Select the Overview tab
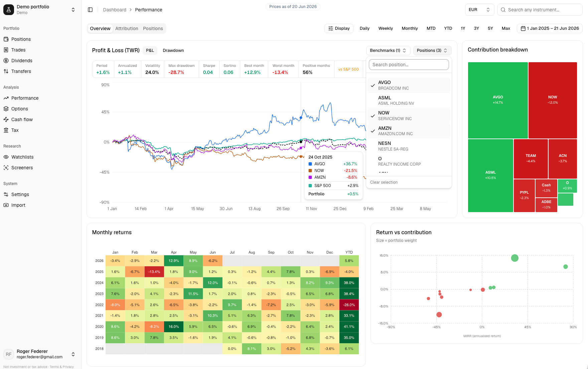Screen dimensions: 588x369 100,28
